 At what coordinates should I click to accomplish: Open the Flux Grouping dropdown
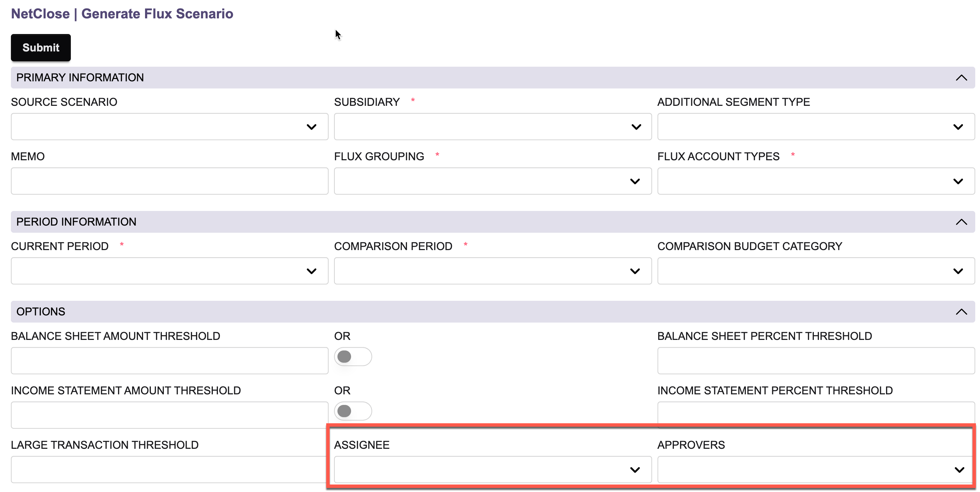pyautogui.click(x=492, y=181)
